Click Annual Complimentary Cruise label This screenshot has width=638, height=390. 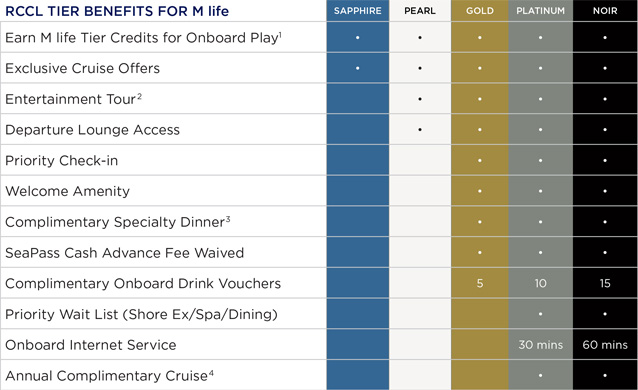(109, 376)
